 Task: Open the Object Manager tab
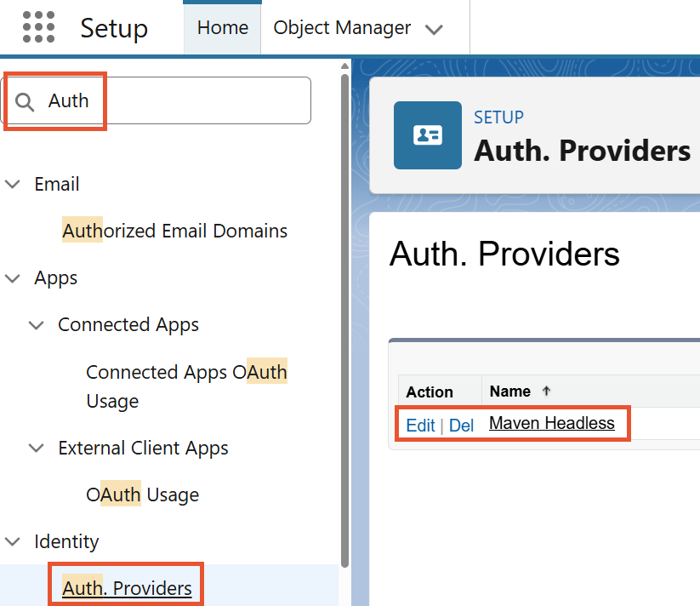342,27
